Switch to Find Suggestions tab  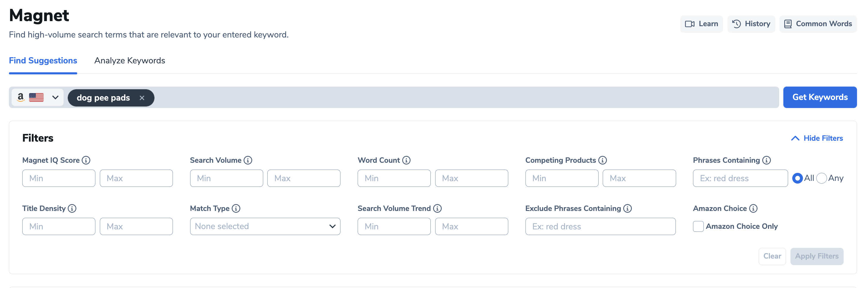pos(43,61)
